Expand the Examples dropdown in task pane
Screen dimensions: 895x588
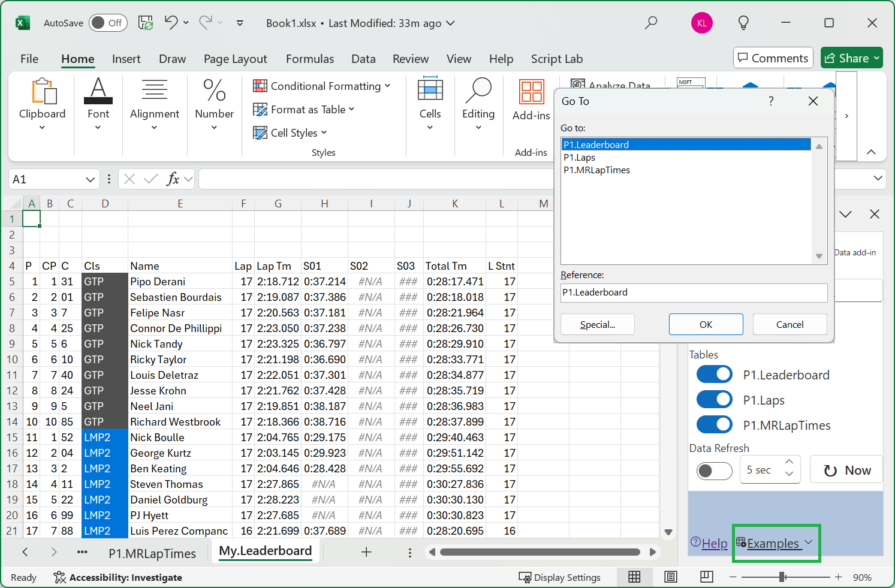[x=808, y=542]
